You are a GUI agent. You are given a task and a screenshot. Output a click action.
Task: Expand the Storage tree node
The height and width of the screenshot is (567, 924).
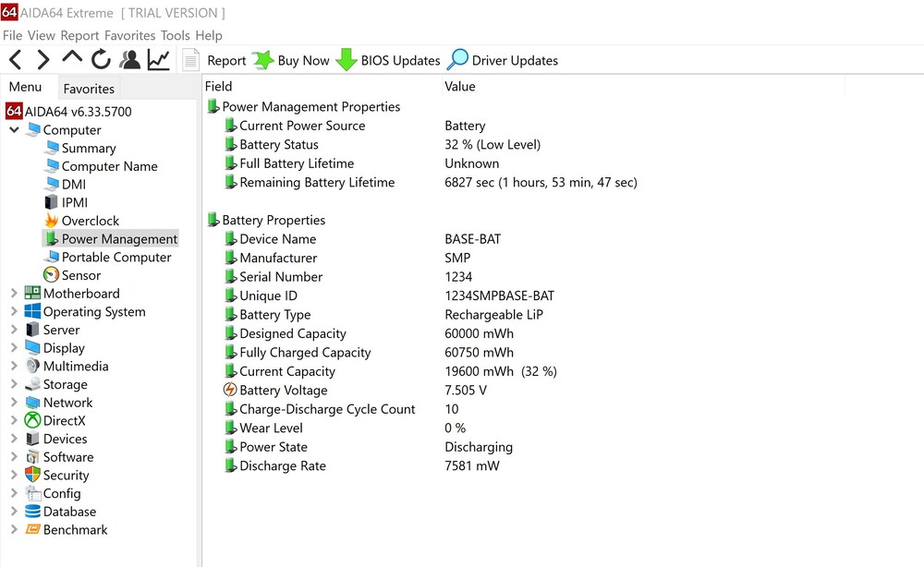coord(14,384)
